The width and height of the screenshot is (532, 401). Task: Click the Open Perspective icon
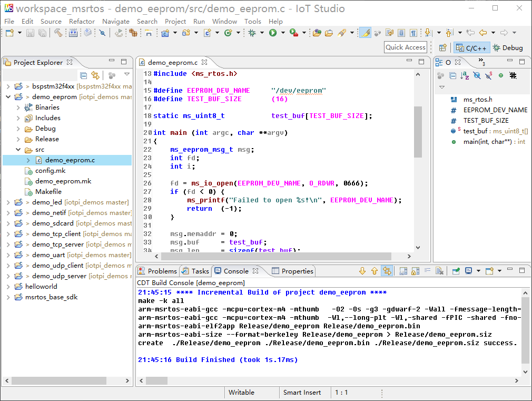click(443, 47)
